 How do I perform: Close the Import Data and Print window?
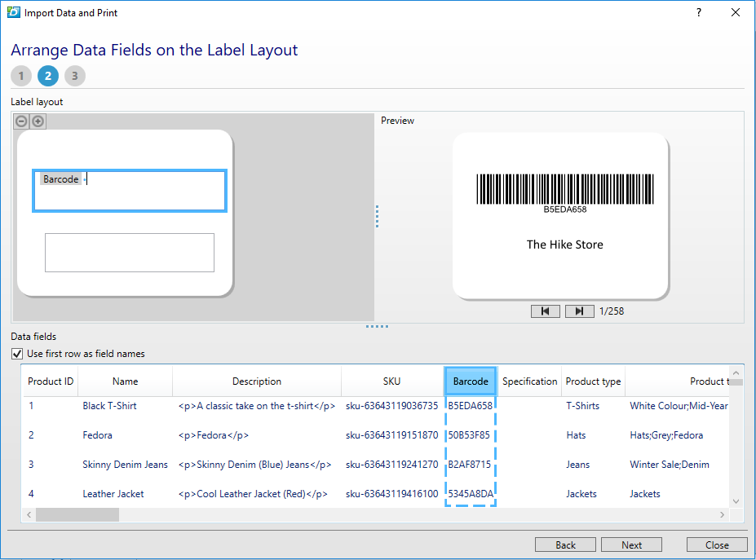[736, 12]
